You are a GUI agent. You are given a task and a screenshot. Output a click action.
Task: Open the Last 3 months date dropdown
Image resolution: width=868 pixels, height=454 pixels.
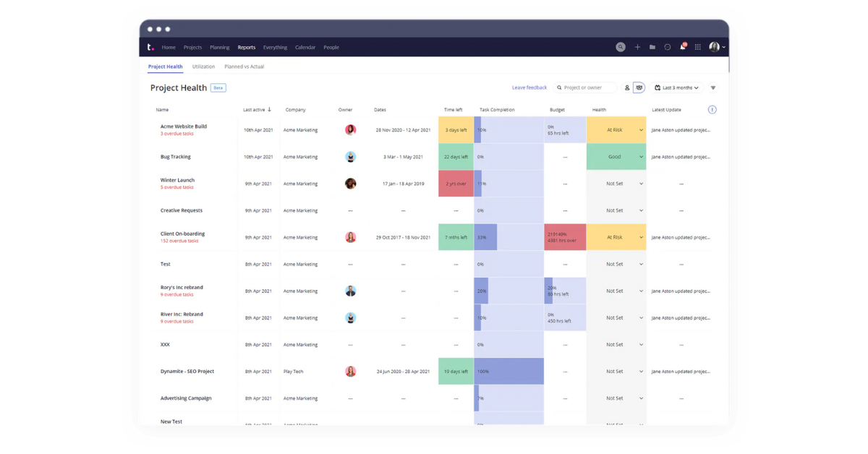677,88
